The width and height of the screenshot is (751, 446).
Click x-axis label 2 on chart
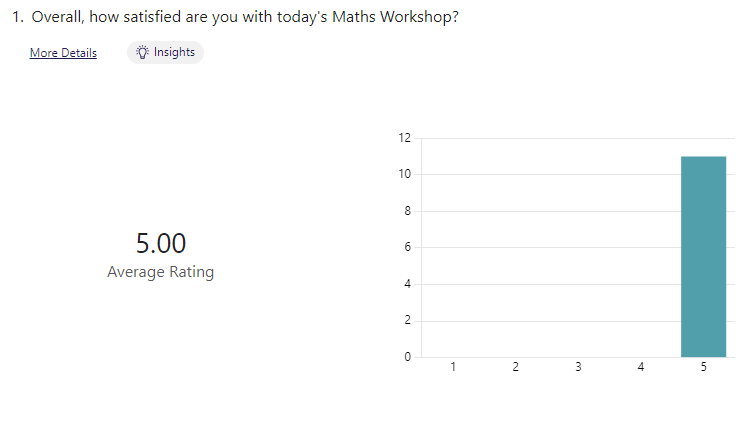click(x=515, y=367)
